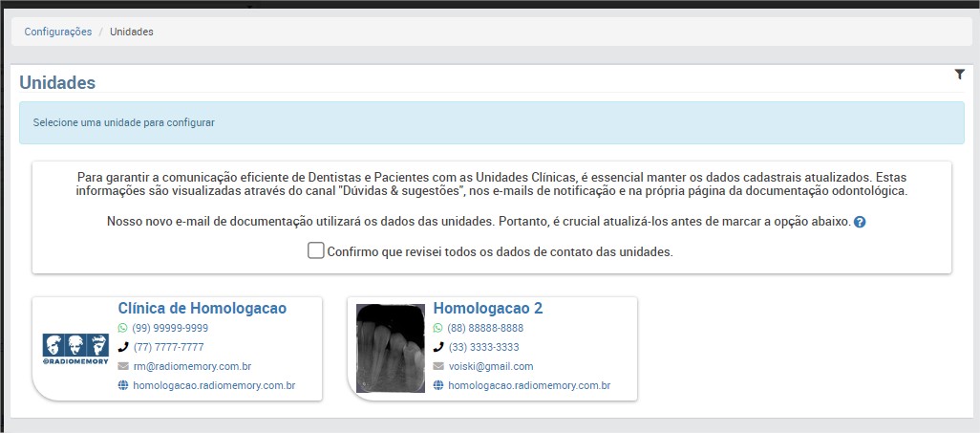The image size is (980, 433).
Task: Click phone number (77) 7777-7777
Action: (x=169, y=347)
